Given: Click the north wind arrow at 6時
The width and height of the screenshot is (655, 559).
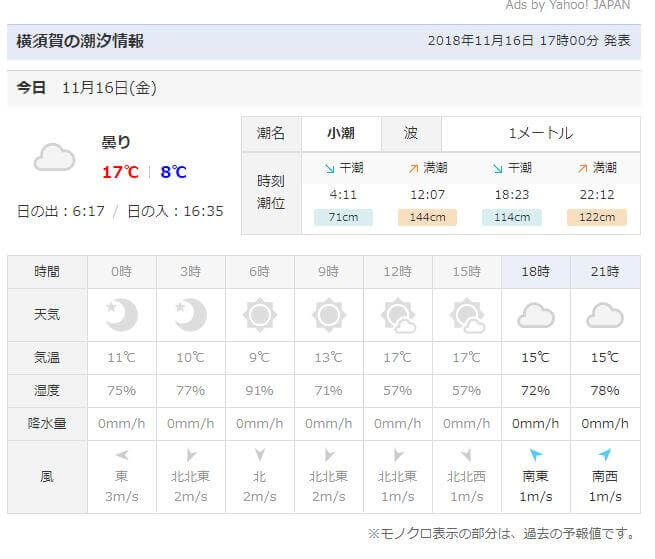Looking at the screenshot, I should (x=260, y=455).
